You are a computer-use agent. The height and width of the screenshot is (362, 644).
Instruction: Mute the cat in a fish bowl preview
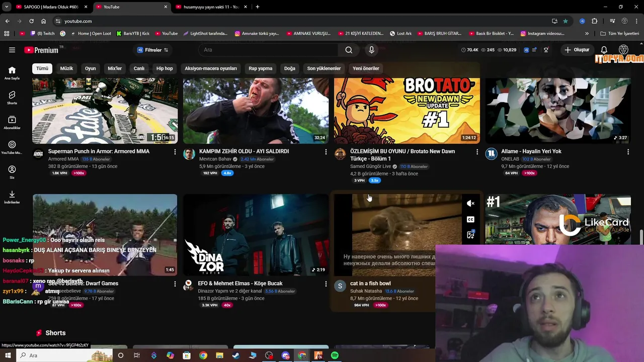[x=470, y=204]
